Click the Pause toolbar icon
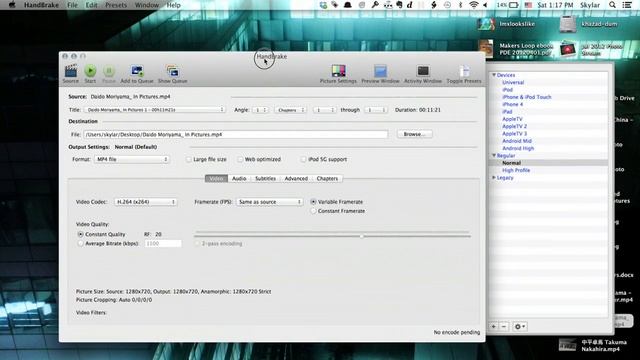This screenshot has width=640, height=360. (109, 74)
